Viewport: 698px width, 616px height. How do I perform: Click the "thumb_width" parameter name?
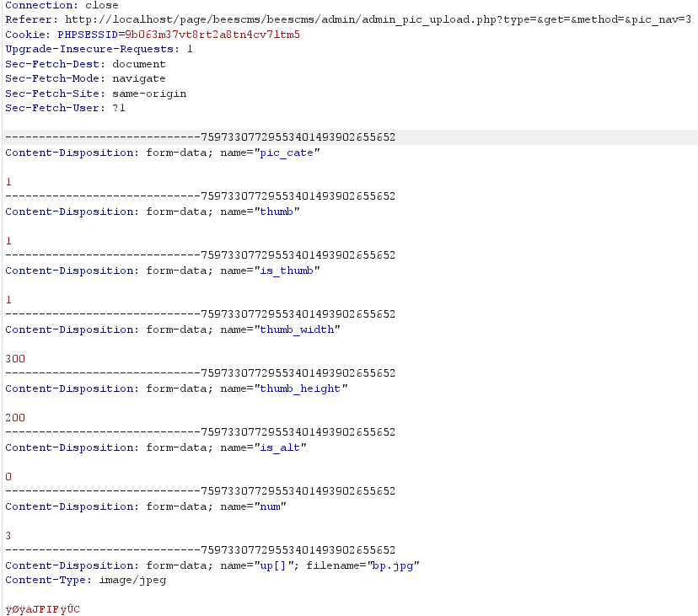coord(298,329)
